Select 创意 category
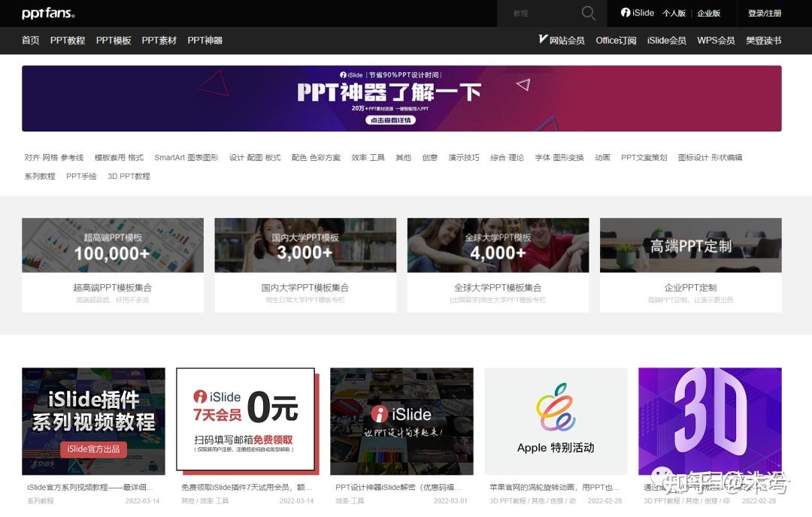Viewport: 812px width, 517px height. [430, 157]
